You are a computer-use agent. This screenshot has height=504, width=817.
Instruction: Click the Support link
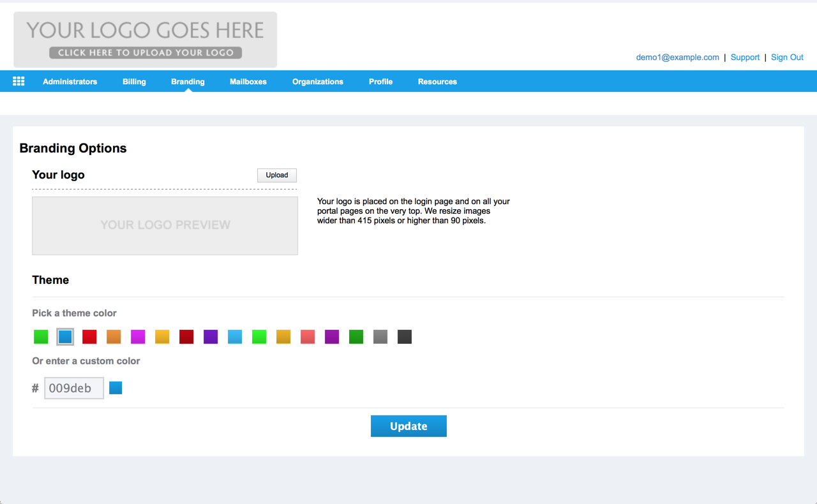[745, 57]
